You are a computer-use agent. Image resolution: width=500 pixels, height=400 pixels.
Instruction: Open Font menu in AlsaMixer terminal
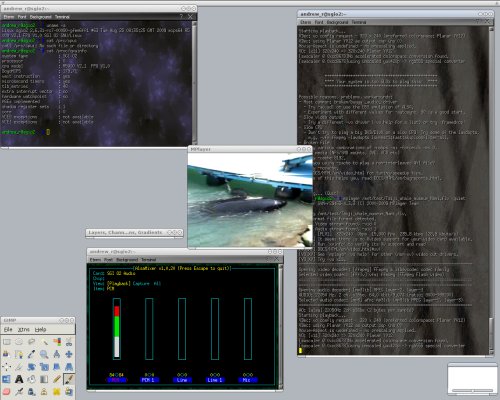(108, 259)
